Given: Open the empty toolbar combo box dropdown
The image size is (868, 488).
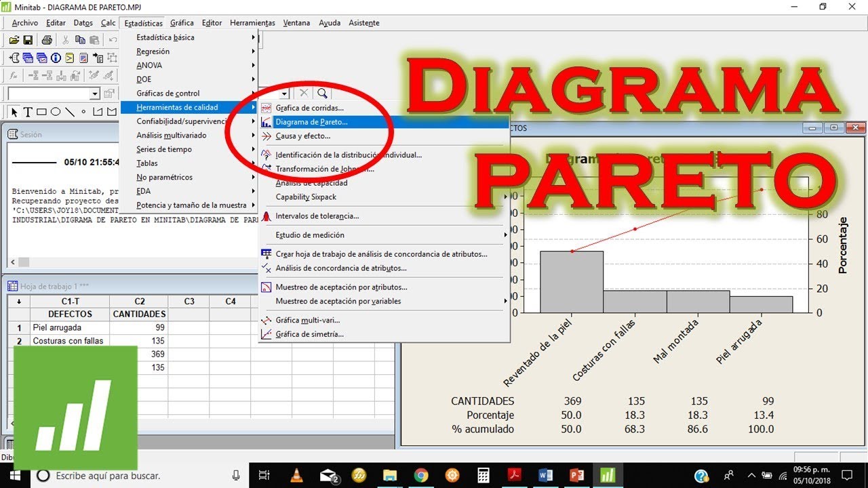Looking at the screenshot, I should pos(94,94).
